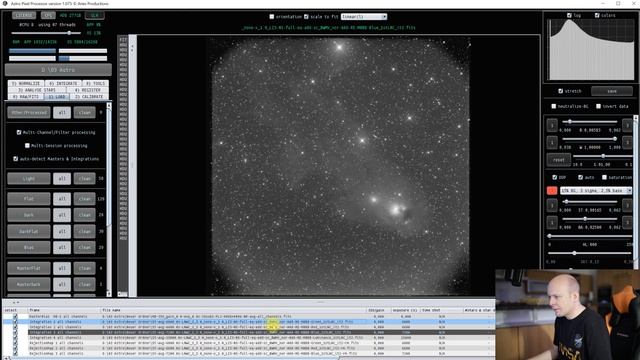Image resolution: width=640 pixels, height=360 pixels.
Task: Select the Integration 1 all channels row
Action: pos(249,322)
